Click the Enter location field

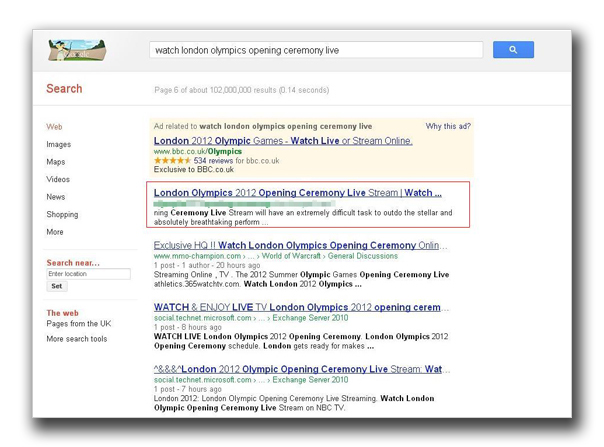pyautogui.click(x=88, y=274)
